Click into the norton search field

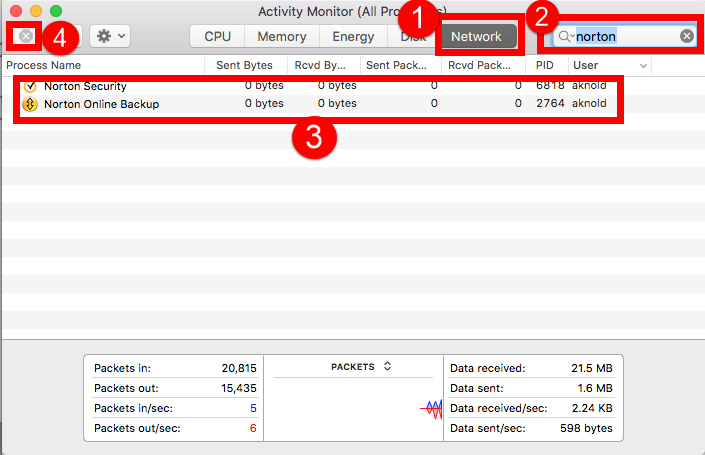point(625,36)
